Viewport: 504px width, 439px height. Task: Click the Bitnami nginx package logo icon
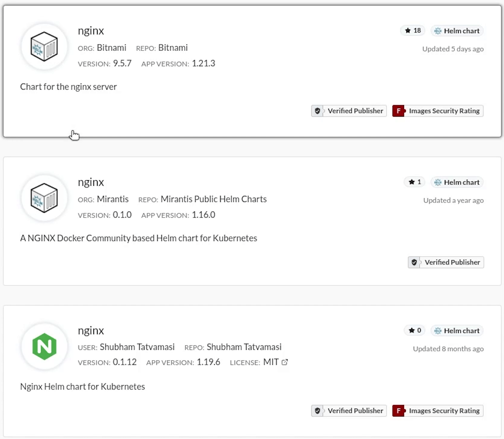pos(44,47)
